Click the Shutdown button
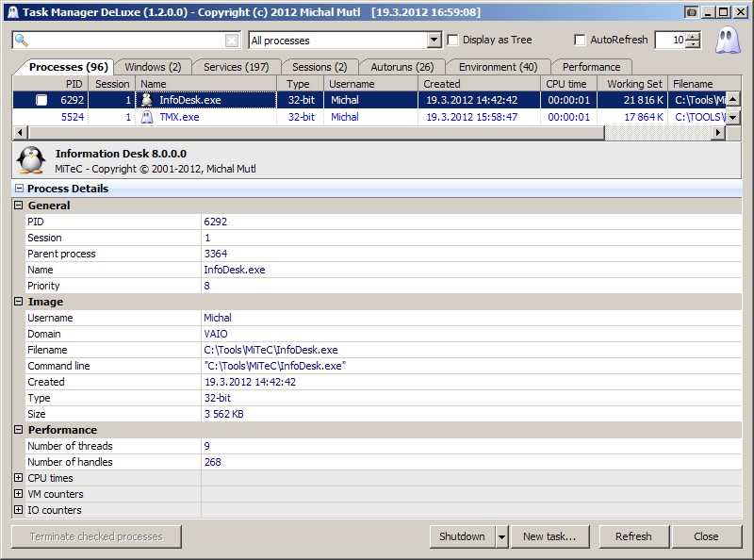The width and height of the screenshot is (754, 560). pos(462,536)
